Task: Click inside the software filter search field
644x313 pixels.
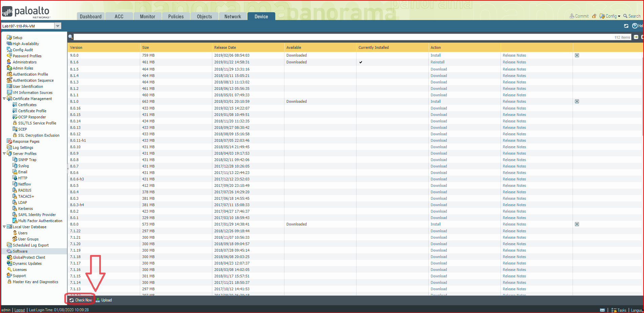Action: pos(237,37)
